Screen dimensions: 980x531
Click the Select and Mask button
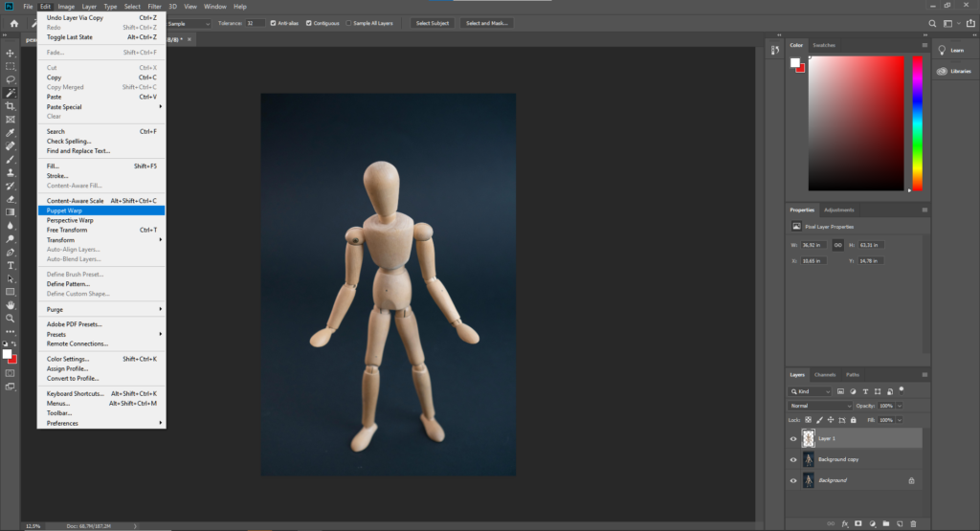(485, 23)
